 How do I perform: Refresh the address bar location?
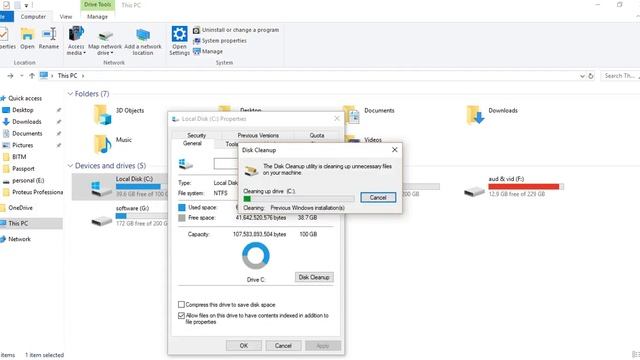click(591, 76)
